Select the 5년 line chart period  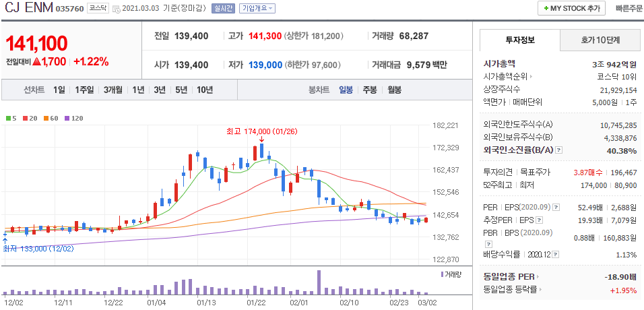click(x=181, y=90)
